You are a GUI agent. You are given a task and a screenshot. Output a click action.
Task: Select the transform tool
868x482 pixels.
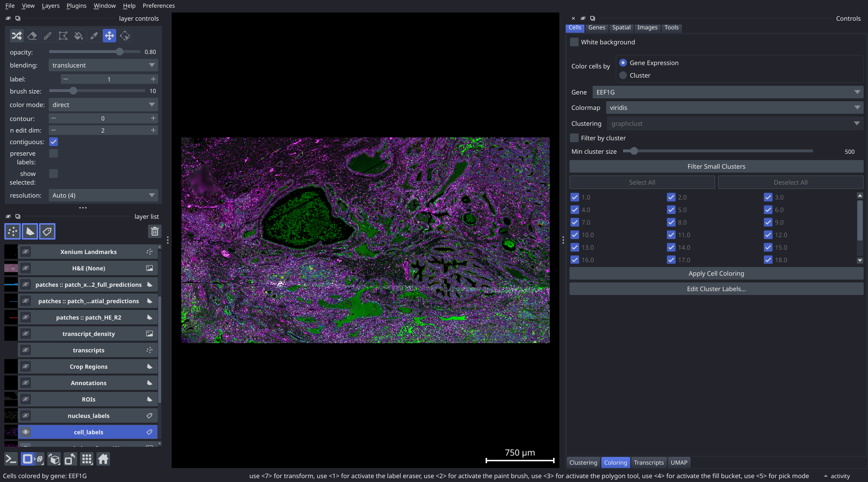coord(125,36)
